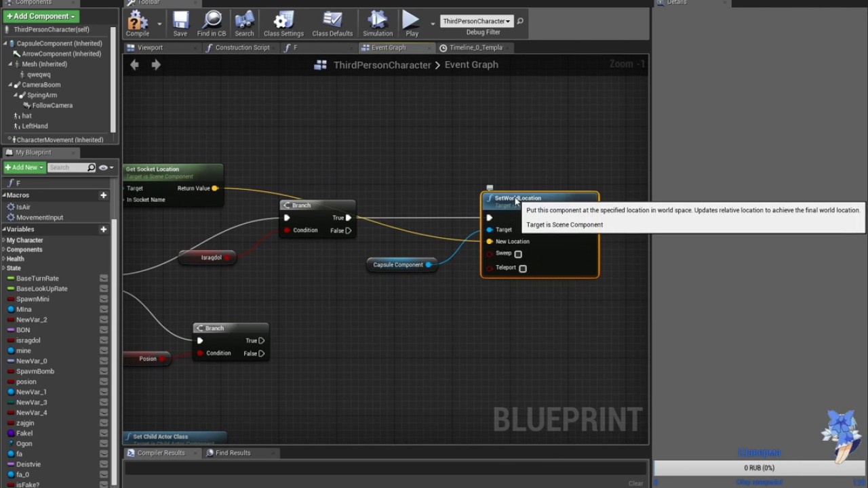Play the game with Play icon
The image size is (868, 488).
tap(412, 23)
